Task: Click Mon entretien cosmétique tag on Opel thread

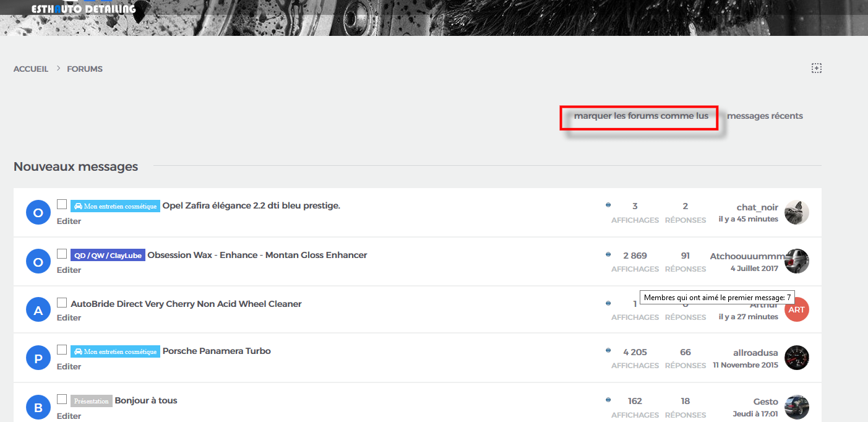Action: tap(115, 206)
